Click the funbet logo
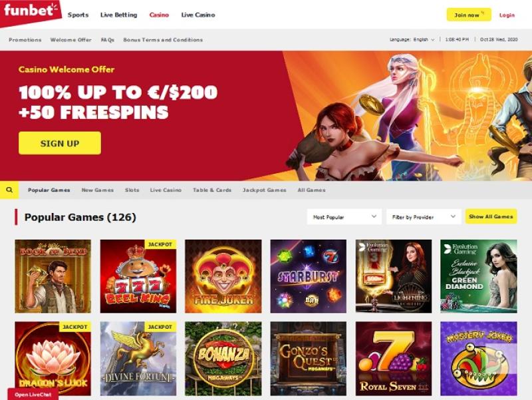Screen dimensions: 532x400 point(31,11)
